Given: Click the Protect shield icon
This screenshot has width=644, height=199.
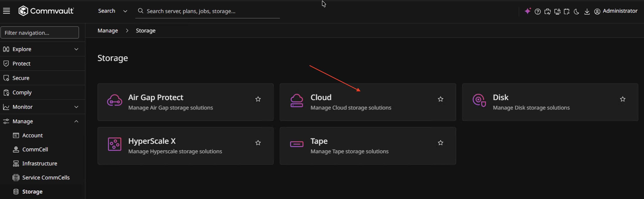Looking at the screenshot, I should click(6, 64).
